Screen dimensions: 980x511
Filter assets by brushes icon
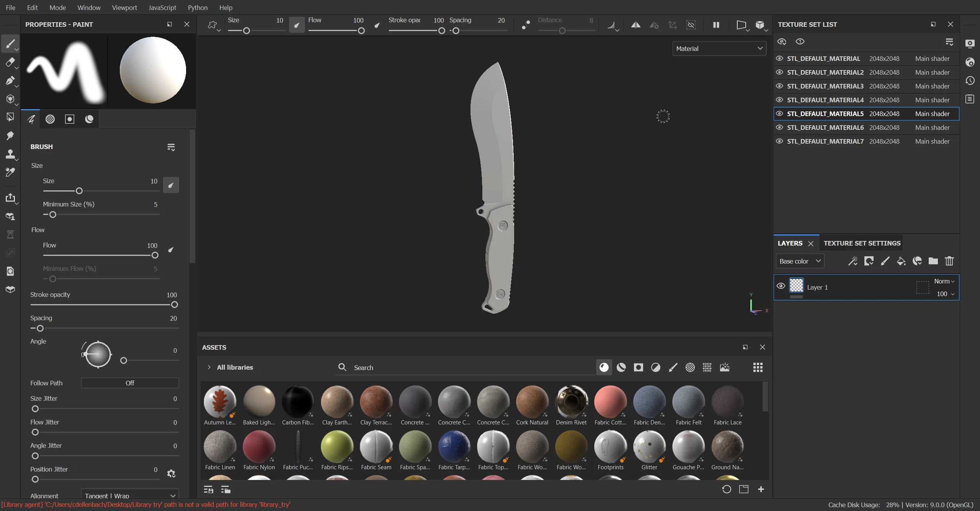pos(673,368)
